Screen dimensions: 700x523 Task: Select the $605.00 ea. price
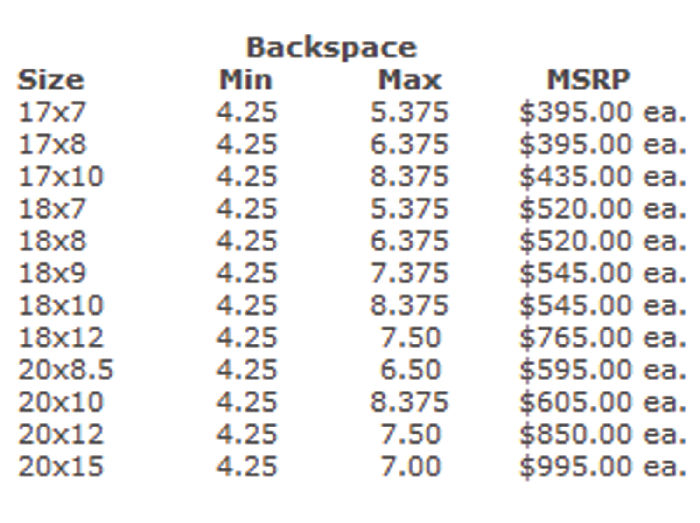pos(603,402)
